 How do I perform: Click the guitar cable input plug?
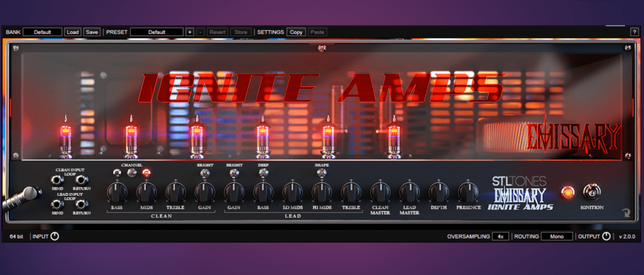click(x=23, y=198)
